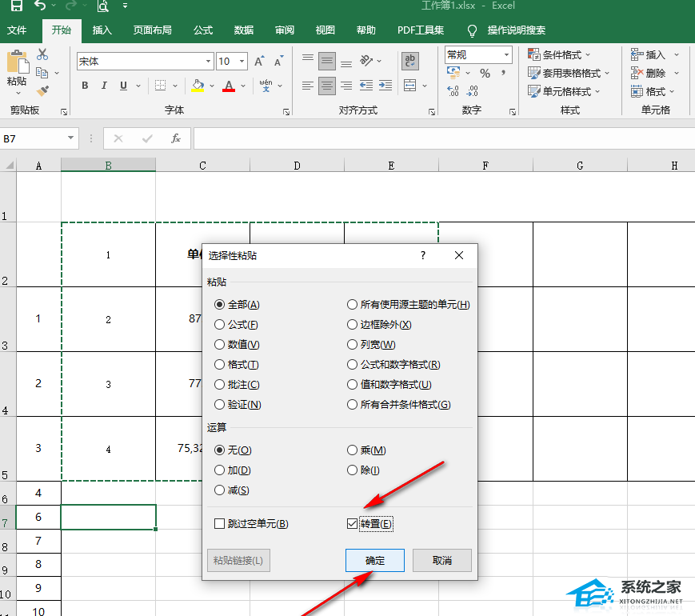Click the Insert Function fx icon
This screenshot has height=616, width=695.
pos(175,138)
